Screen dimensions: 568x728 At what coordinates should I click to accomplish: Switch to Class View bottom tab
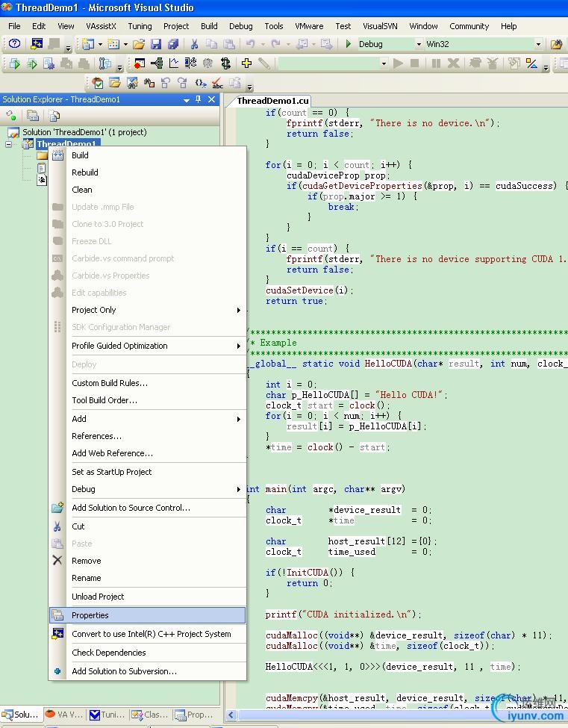point(150,715)
